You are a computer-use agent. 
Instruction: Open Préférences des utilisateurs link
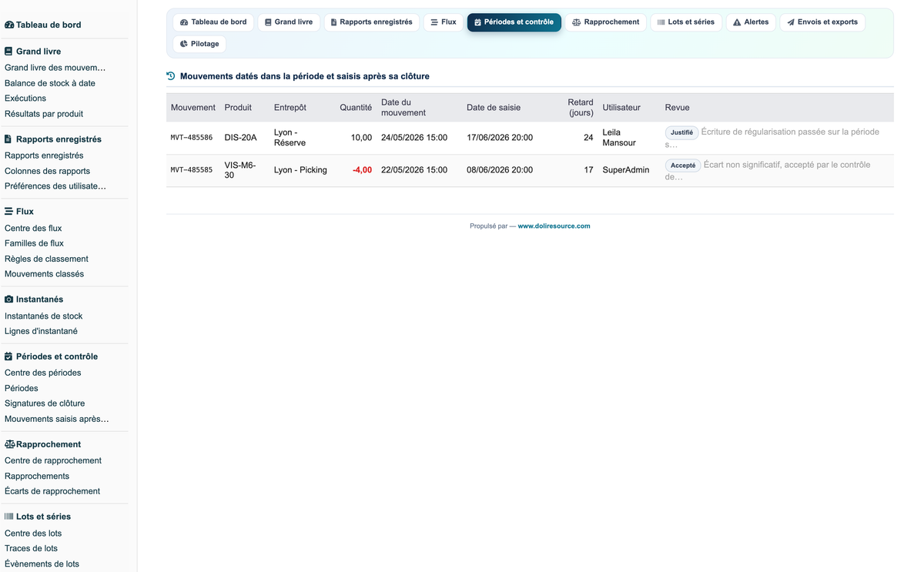[x=55, y=186]
